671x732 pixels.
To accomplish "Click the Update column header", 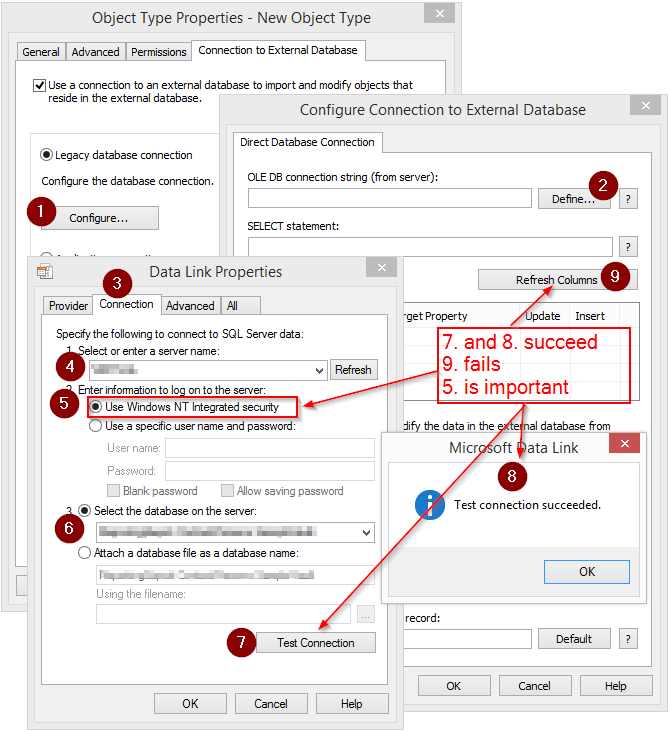I will pyautogui.click(x=543, y=316).
